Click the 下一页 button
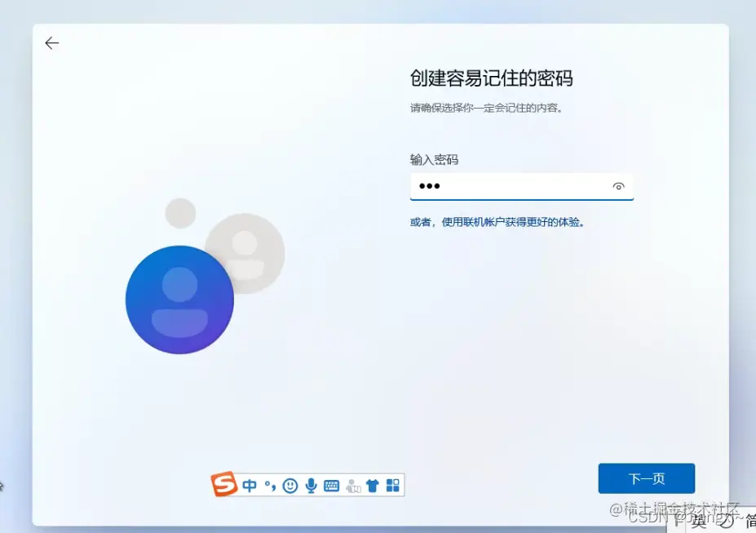 pos(646,478)
